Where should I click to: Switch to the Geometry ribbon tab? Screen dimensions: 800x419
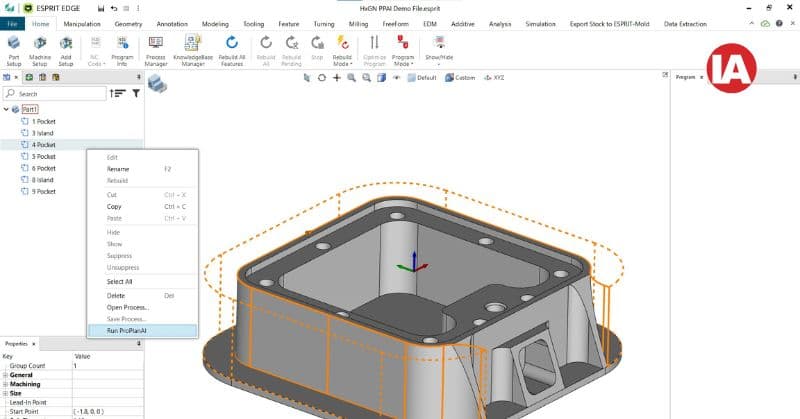[x=128, y=24]
